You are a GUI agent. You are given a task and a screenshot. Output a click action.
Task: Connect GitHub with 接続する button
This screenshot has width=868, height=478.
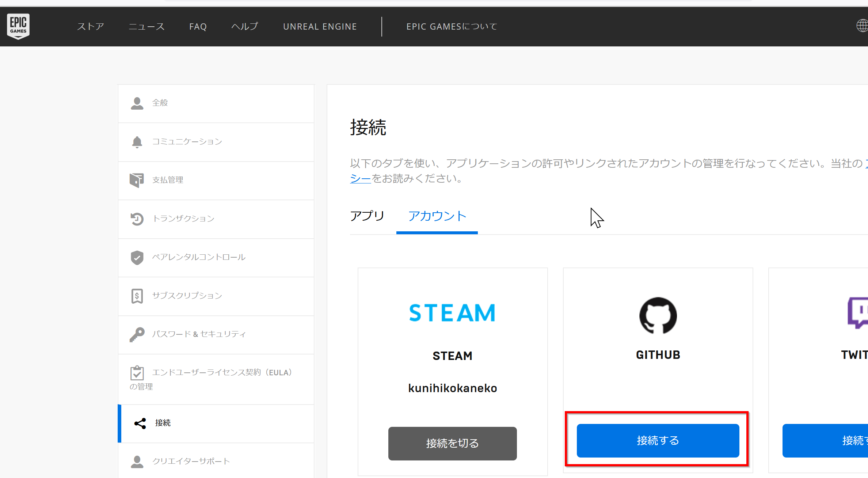658,440
